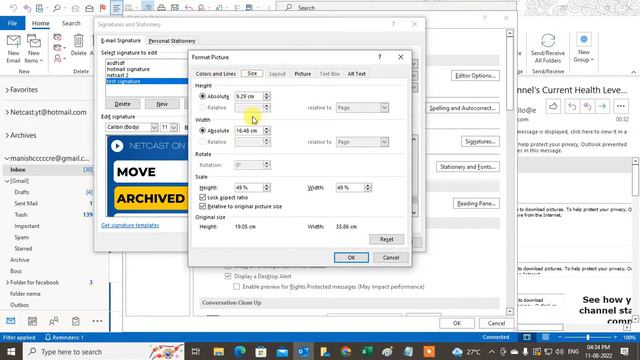Toggle Lock aspect ratio checkbox
The width and height of the screenshot is (640, 360).
(202, 197)
